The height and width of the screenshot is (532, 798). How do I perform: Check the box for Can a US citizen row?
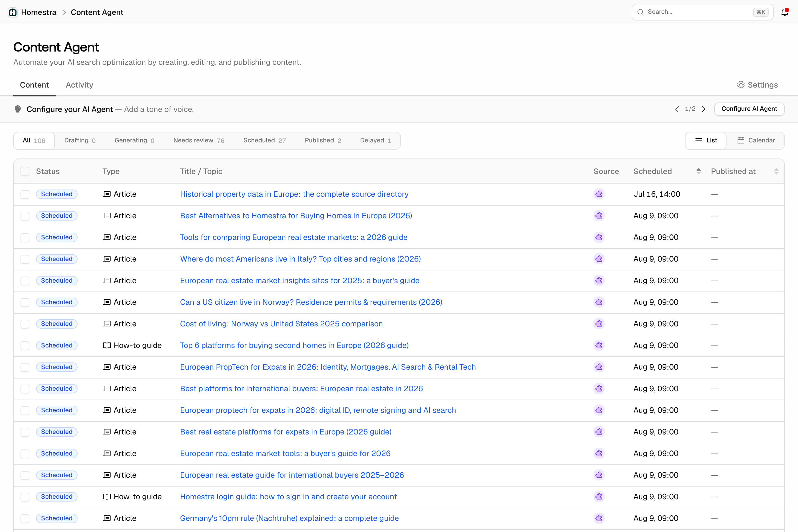tap(25, 302)
